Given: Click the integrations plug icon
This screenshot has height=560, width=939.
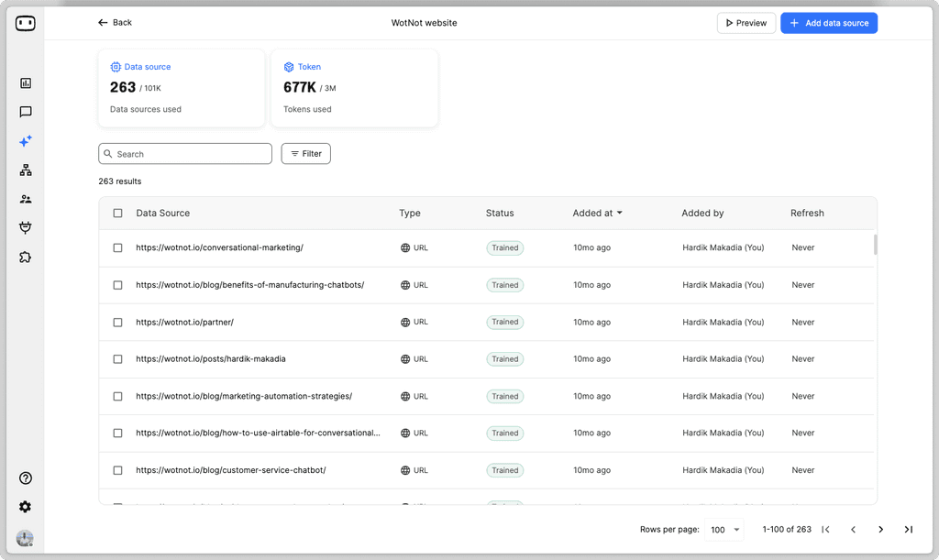Looking at the screenshot, I should point(25,227).
